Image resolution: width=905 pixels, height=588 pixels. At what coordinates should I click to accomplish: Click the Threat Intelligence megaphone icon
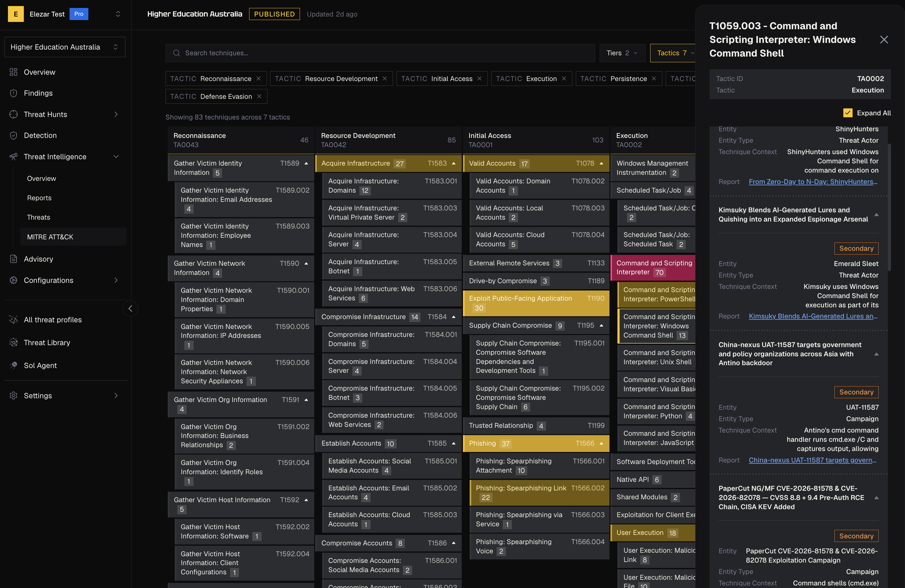point(14,157)
